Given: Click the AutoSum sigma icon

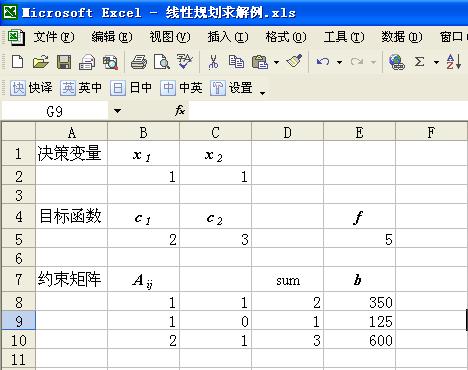Looking at the screenshot, I should coord(419,62).
